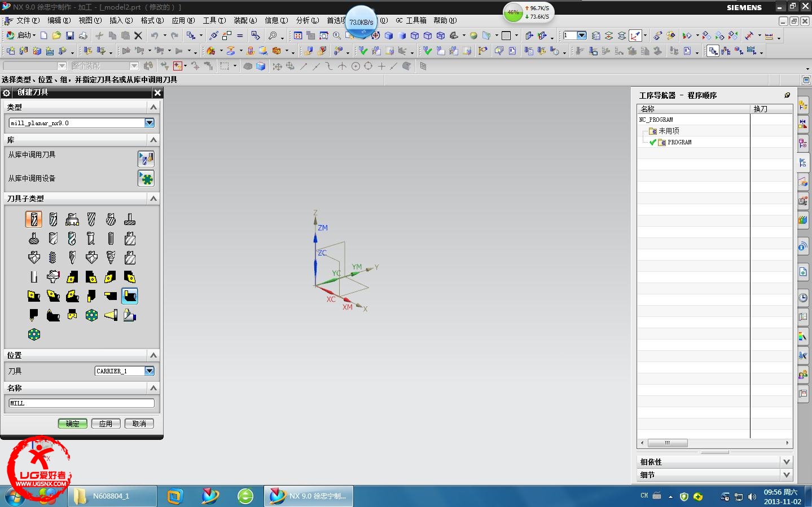
Task: Open the 编辑(E) menu
Action: (59, 20)
